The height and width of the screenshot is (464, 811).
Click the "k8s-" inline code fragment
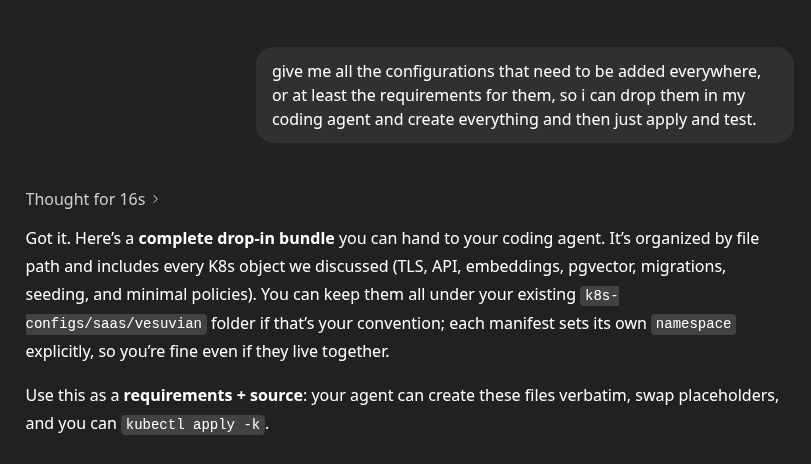coord(600,296)
